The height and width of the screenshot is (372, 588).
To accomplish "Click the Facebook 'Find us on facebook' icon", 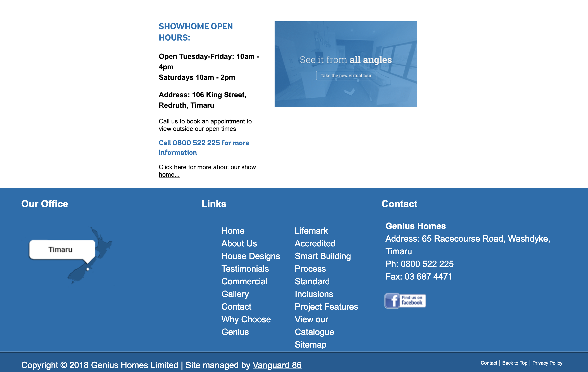I will pos(405,300).
